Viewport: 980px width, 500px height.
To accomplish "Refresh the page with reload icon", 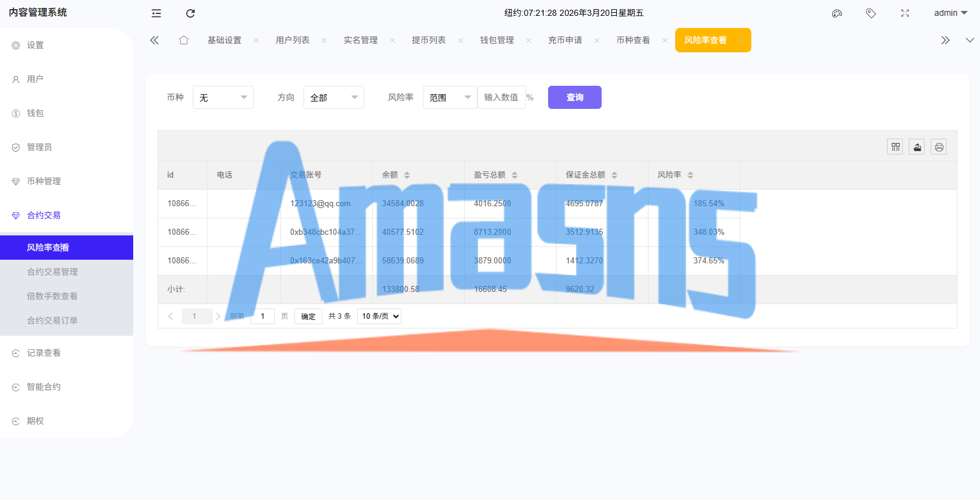I will pyautogui.click(x=190, y=13).
